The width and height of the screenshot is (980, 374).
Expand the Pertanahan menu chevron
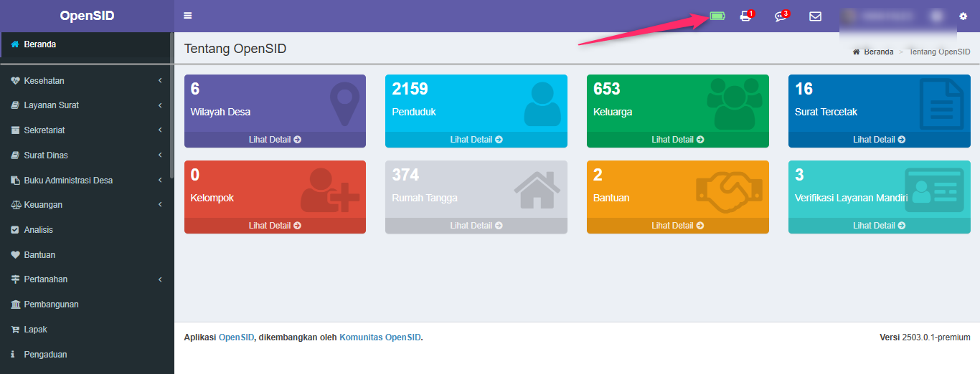tap(161, 279)
